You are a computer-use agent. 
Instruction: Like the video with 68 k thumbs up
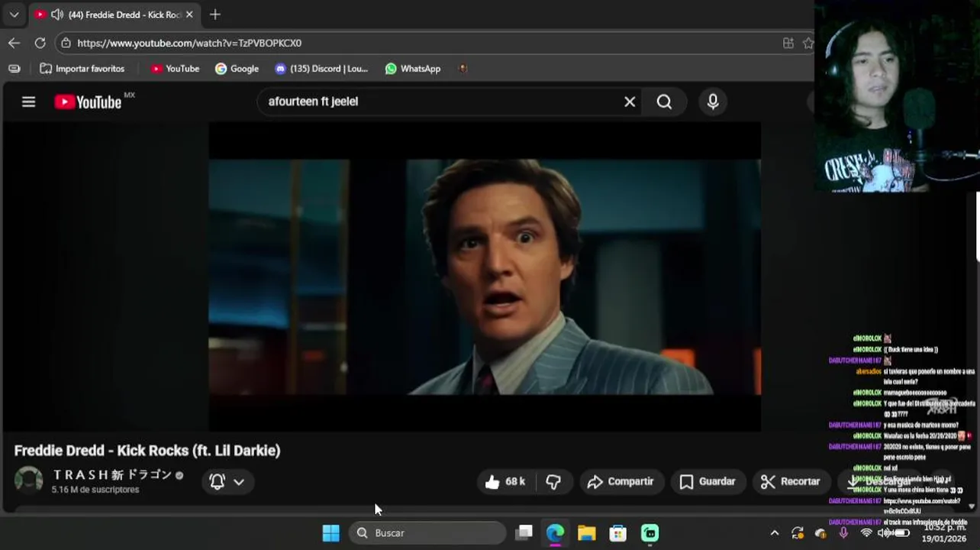(505, 481)
